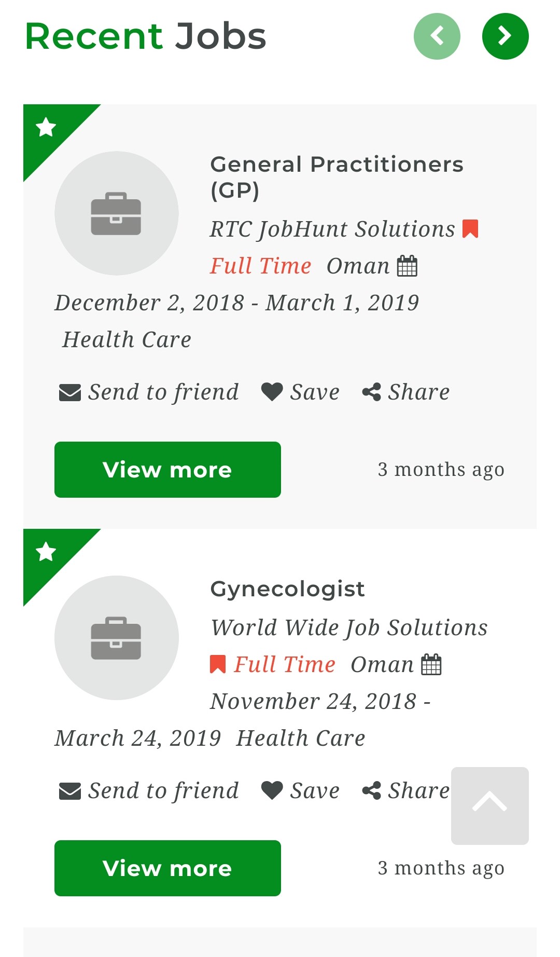The image size is (560, 957).
Task: Click heart icon on General Practitioners job
Action: (272, 392)
